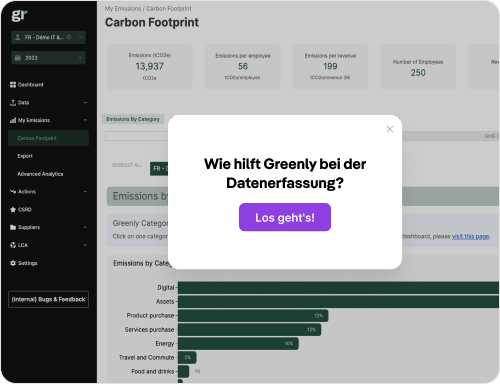Select the Emissions By Category tab

[133, 119]
